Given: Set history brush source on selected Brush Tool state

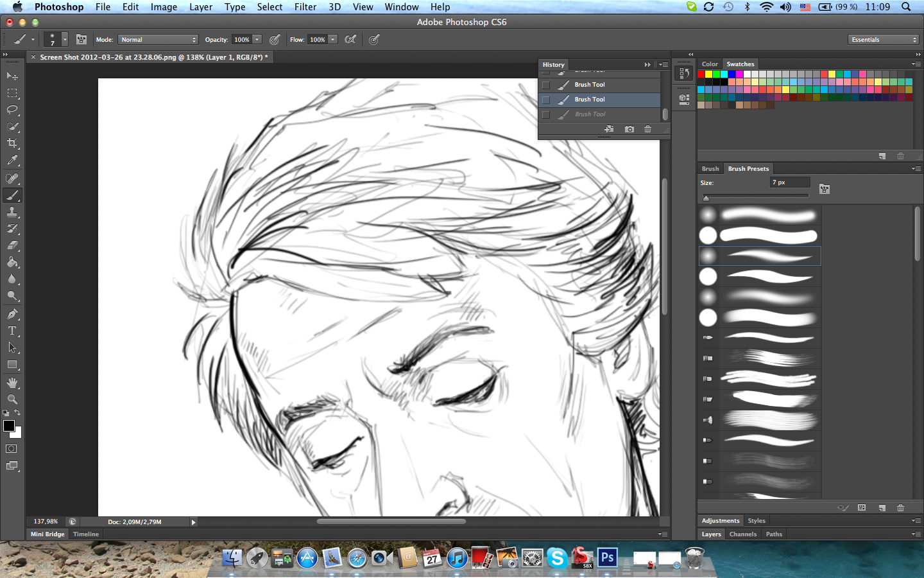Looking at the screenshot, I should click(546, 100).
